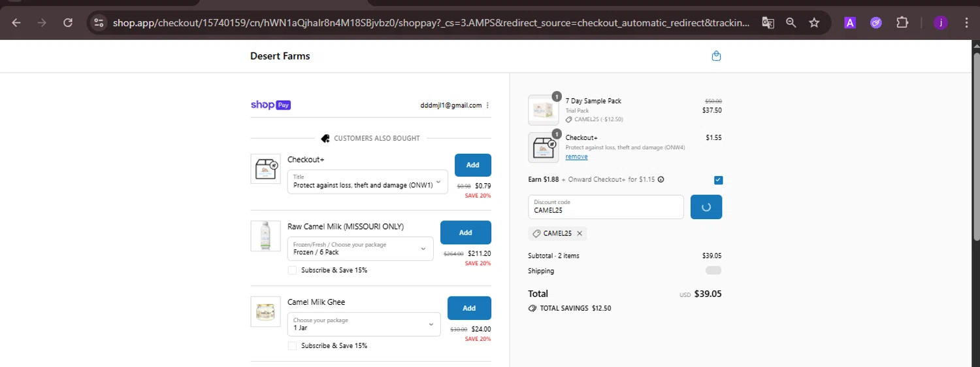Reload the checkout page

(68, 22)
